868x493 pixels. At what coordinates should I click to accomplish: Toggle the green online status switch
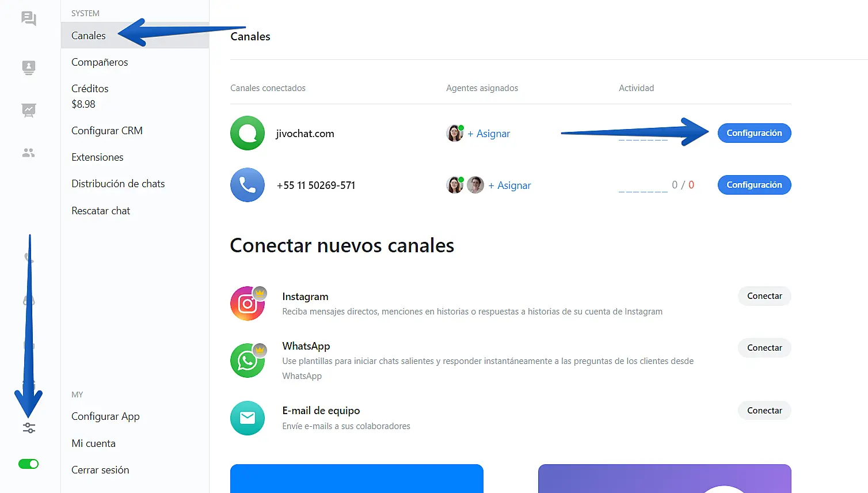point(29,464)
